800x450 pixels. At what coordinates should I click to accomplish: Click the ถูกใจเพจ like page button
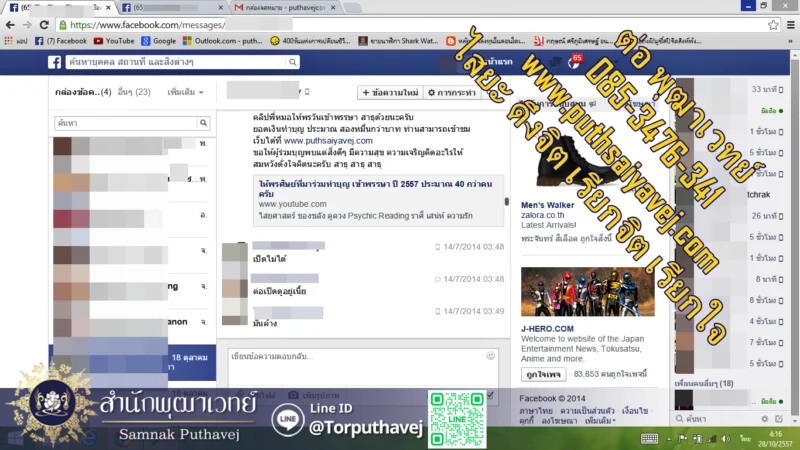[x=543, y=374]
